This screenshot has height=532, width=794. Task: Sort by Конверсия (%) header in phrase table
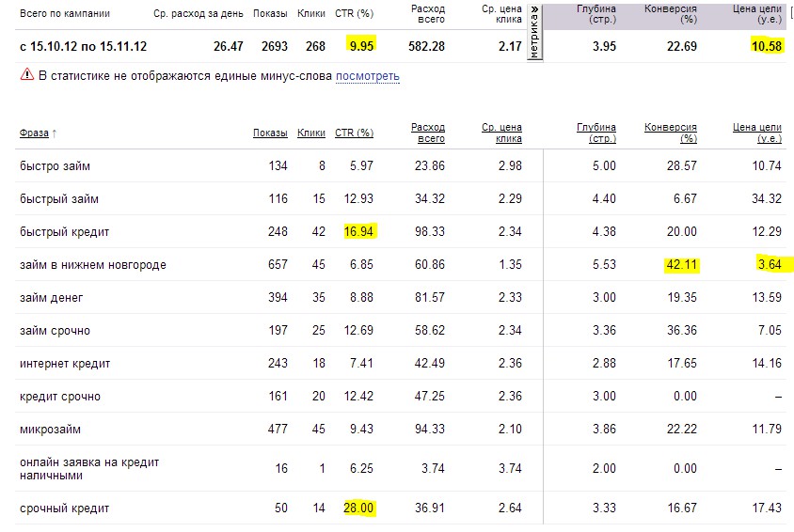[x=671, y=133]
